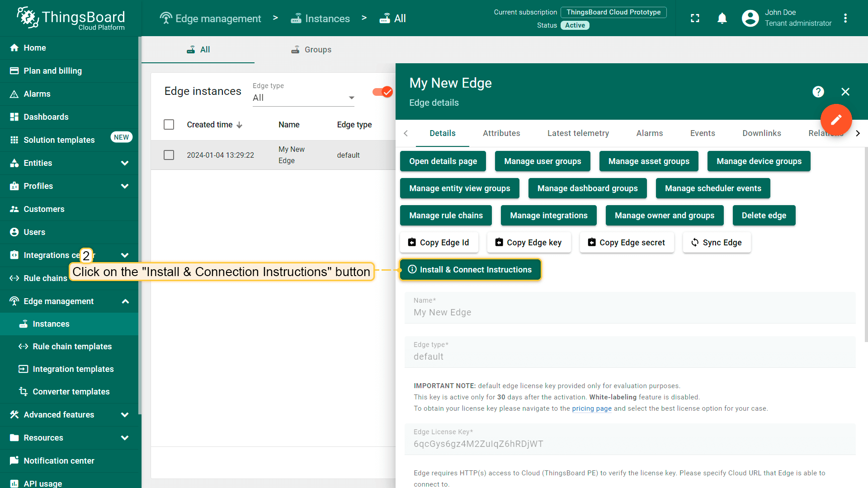Expand Profiles menu
This screenshot has height=488, width=868.
click(69, 186)
